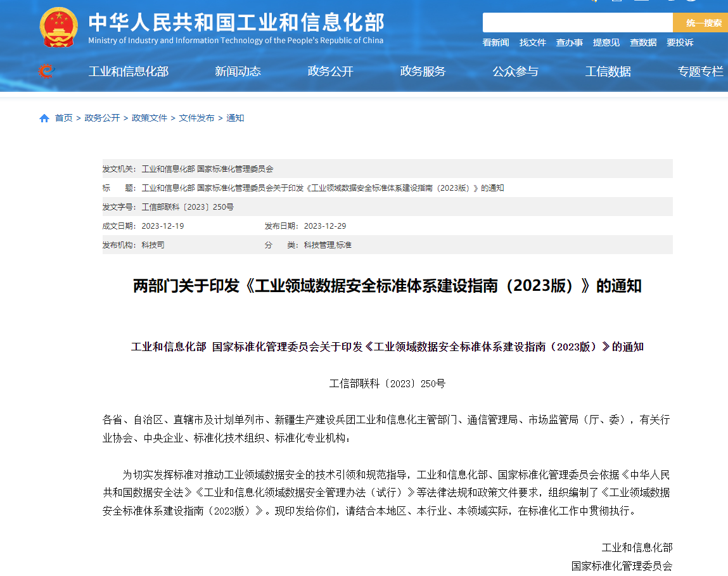Click the signature line 国家标准化管理委员会
The image size is (728, 576).
[622, 566]
